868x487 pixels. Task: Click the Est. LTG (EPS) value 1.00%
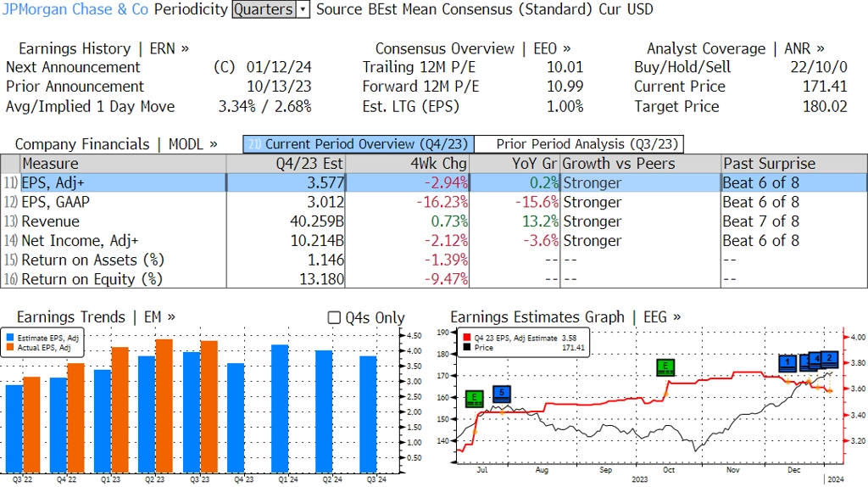point(565,107)
